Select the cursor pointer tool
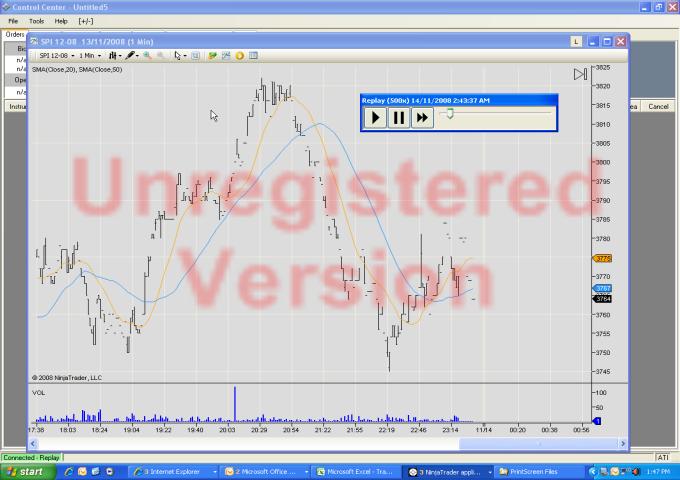This screenshot has height=480, width=680. (177, 56)
